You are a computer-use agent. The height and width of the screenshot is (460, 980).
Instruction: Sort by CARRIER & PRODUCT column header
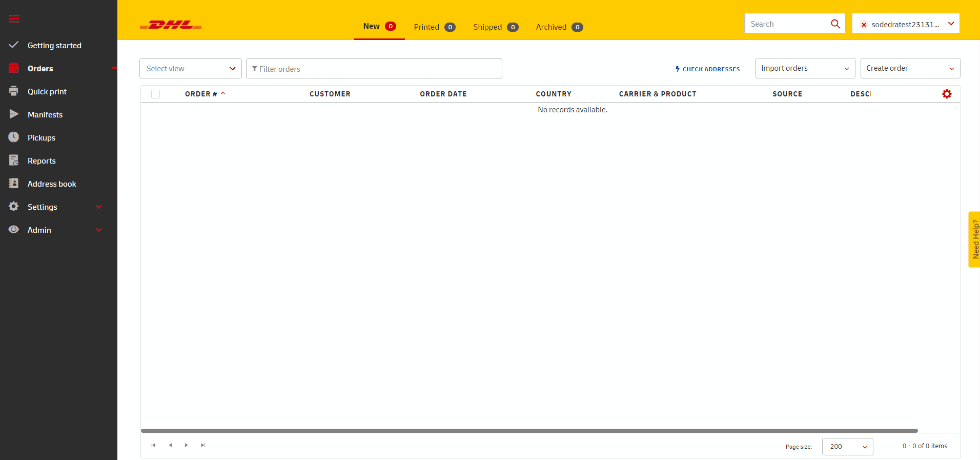pos(658,94)
